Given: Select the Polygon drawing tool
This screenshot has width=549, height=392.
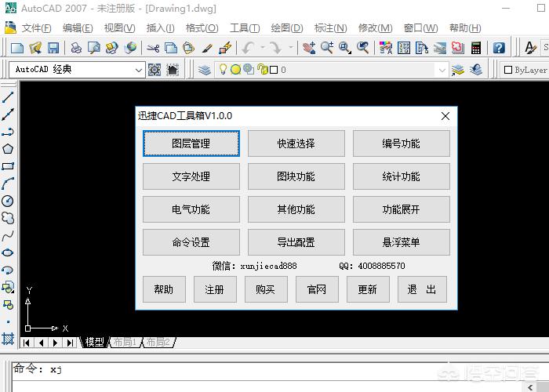Looking at the screenshot, I should (8, 149).
